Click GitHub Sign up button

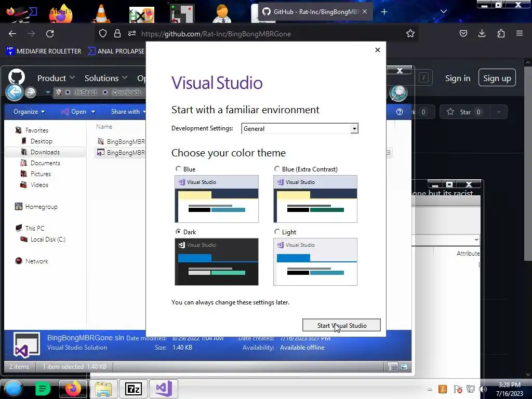[497, 78]
